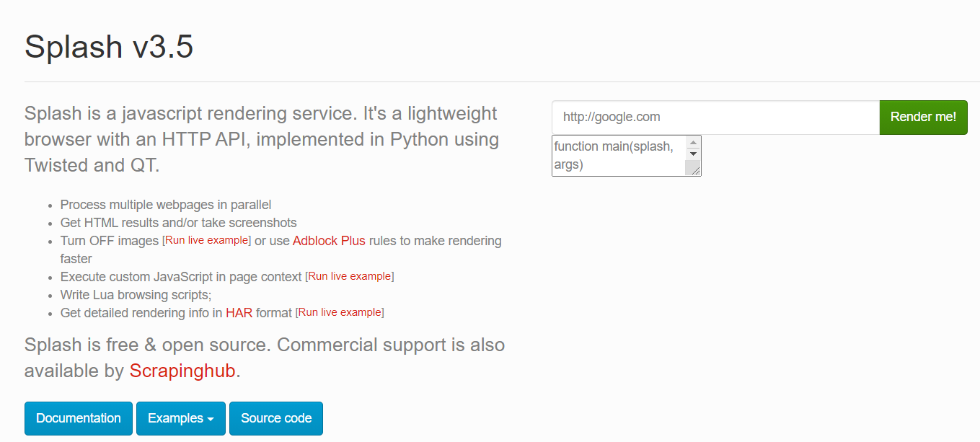Focus the URL field showing http://google.com
Viewport: 980px width, 442px height.
point(715,117)
